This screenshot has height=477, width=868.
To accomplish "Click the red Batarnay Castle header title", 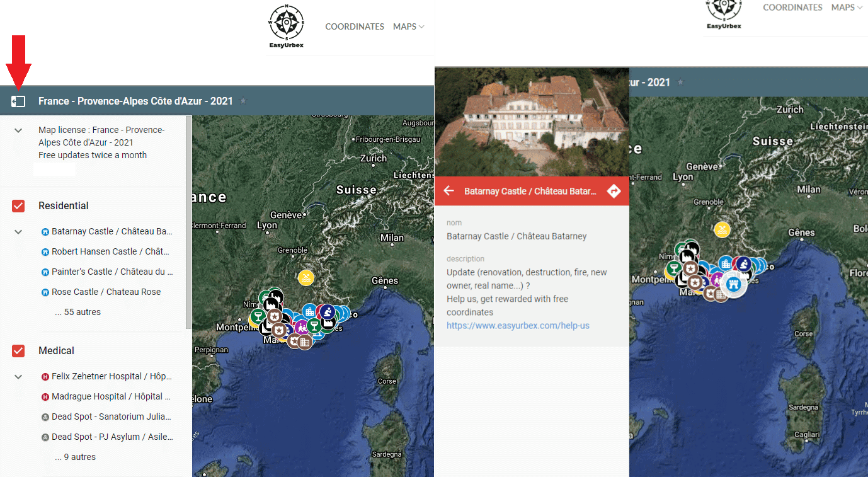I will point(530,191).
